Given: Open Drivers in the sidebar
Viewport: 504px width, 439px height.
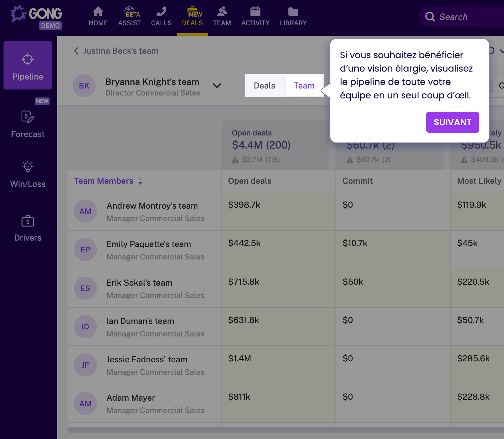Looking at the screenshot, I should click(x=28, y=228).
